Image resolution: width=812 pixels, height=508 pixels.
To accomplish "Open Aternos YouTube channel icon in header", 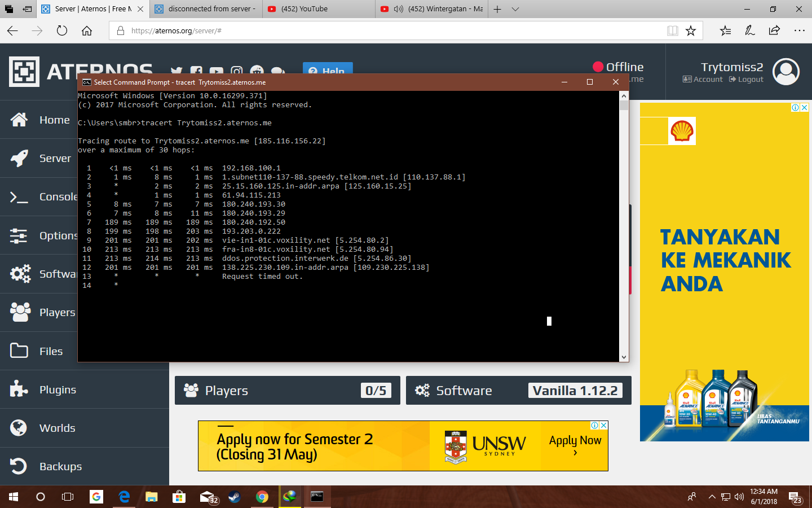I will [x=217, y=71].
